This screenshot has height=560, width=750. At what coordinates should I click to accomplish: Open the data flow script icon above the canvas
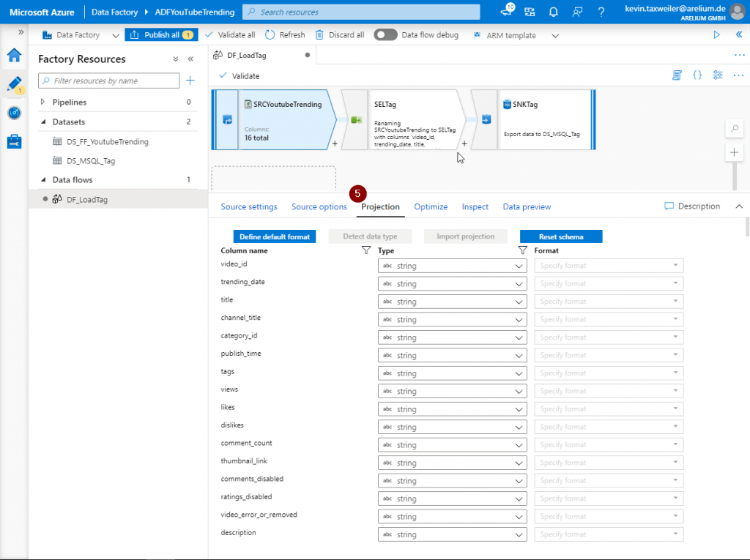pos(677,75)
